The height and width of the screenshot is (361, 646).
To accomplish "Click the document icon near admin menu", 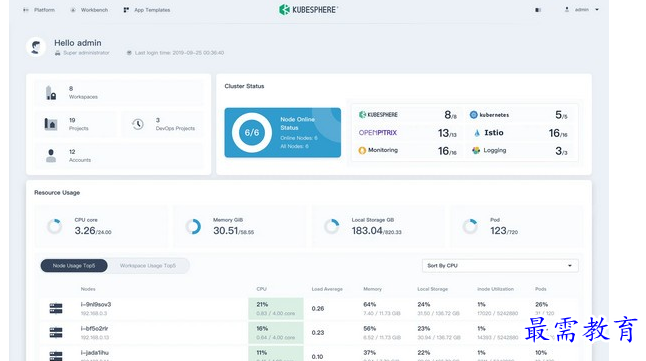I will 538,10.
